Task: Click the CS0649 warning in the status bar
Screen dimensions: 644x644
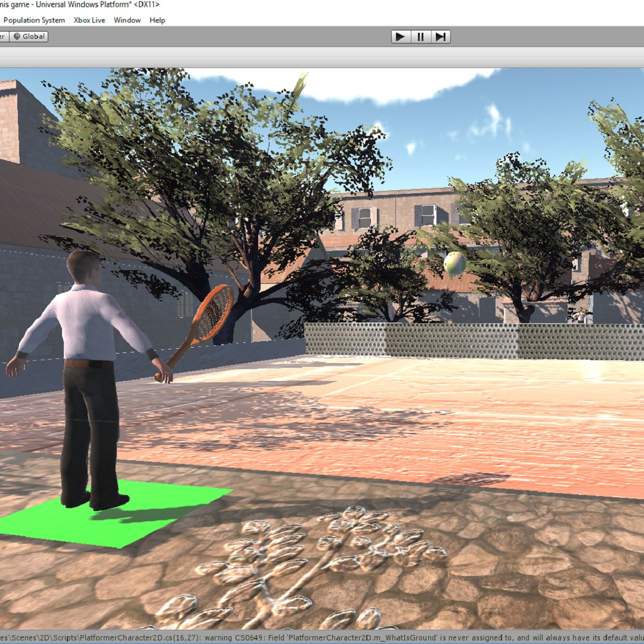Action: click(x=322, y=637)
